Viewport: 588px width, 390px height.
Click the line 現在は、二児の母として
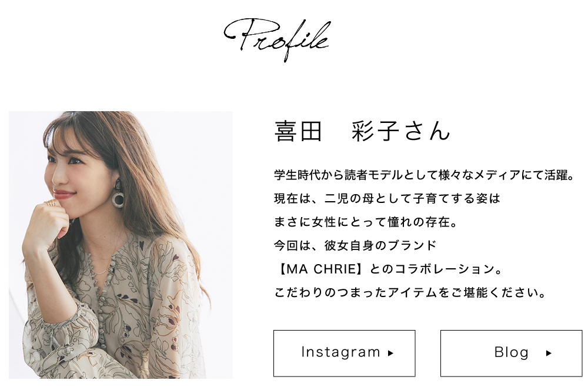coord(387,198)
